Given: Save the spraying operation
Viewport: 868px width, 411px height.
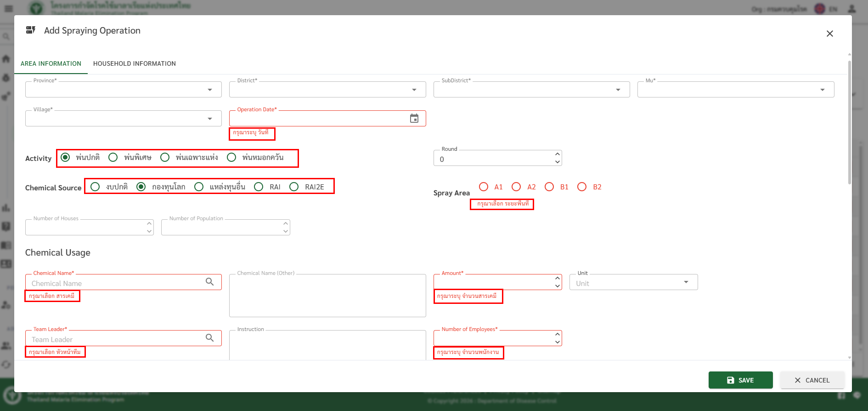Looking at the screenshot, I should coord(740,380).
